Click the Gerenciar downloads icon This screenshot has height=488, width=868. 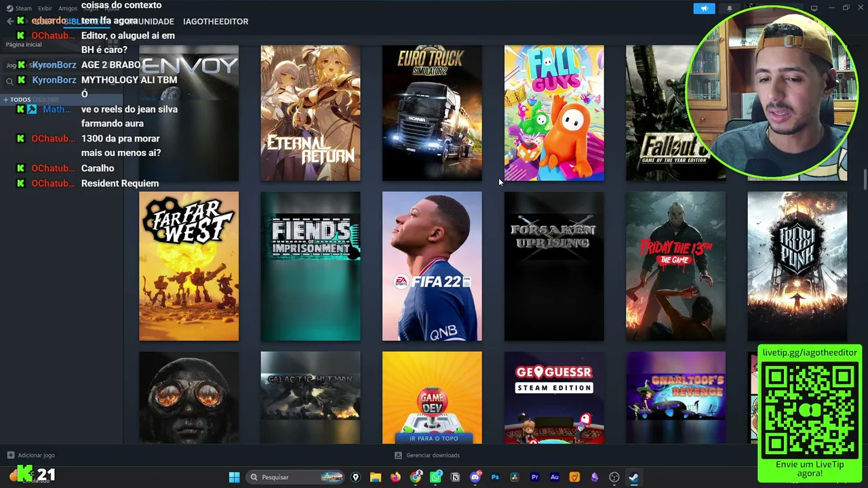coord(398,455)
